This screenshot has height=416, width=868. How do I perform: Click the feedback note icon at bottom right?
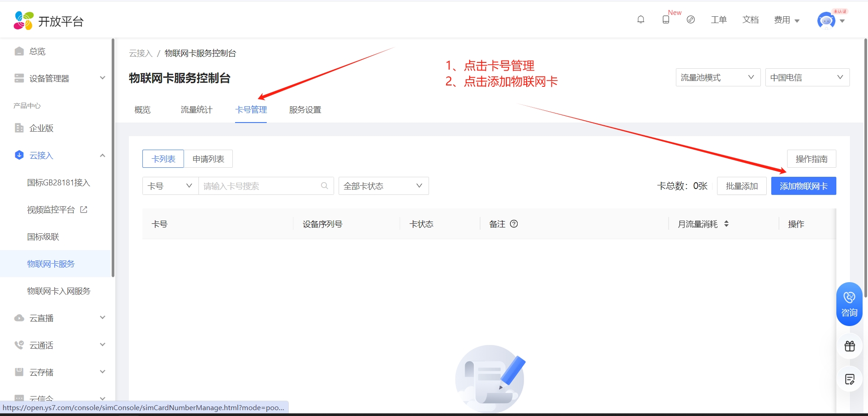[x=849, y=379]
